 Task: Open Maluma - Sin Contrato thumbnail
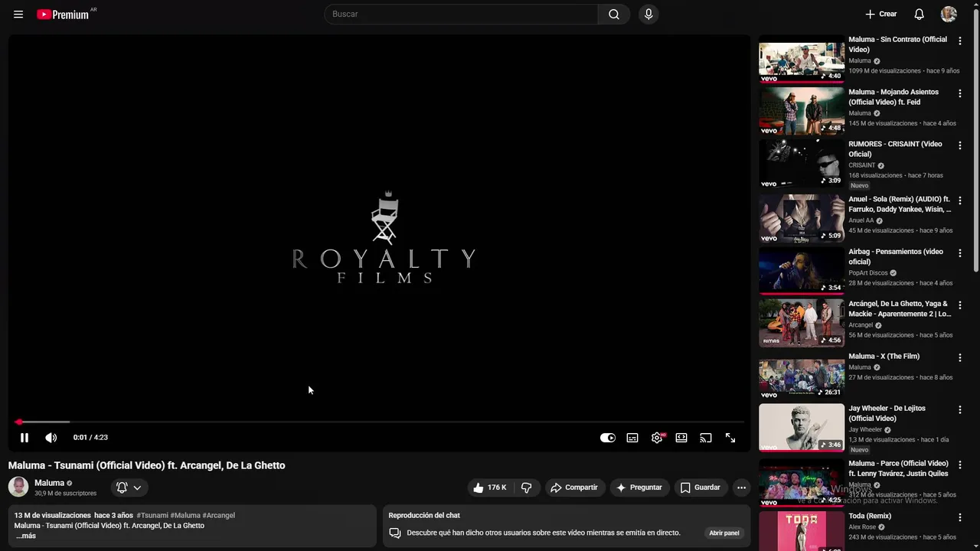tap(802, 59)
